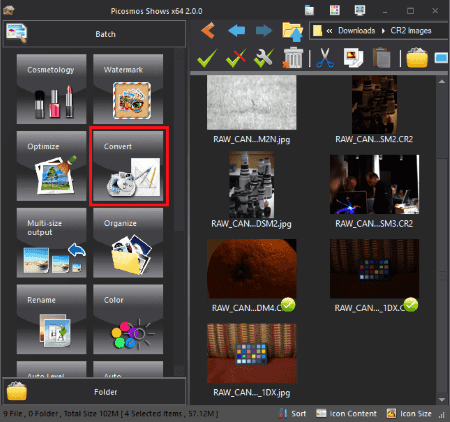Select all files with green checkmark
This screenshot has height=422, width=450.
[x=207, y=58]
